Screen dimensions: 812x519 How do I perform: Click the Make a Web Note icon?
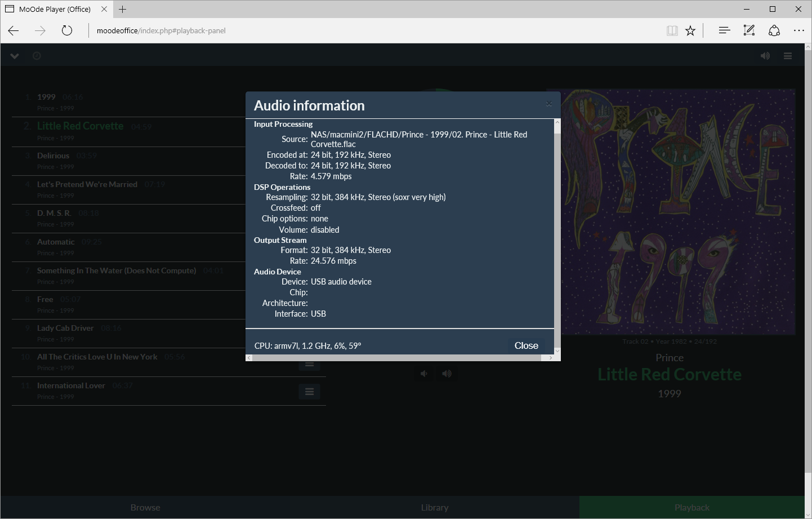pos(749,30)
